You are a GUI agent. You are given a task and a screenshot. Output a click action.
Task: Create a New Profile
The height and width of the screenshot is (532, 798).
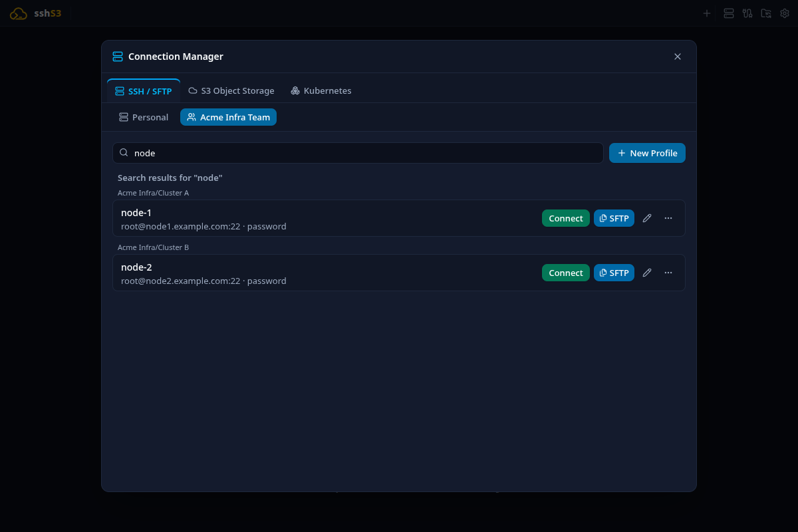(647, 153)
